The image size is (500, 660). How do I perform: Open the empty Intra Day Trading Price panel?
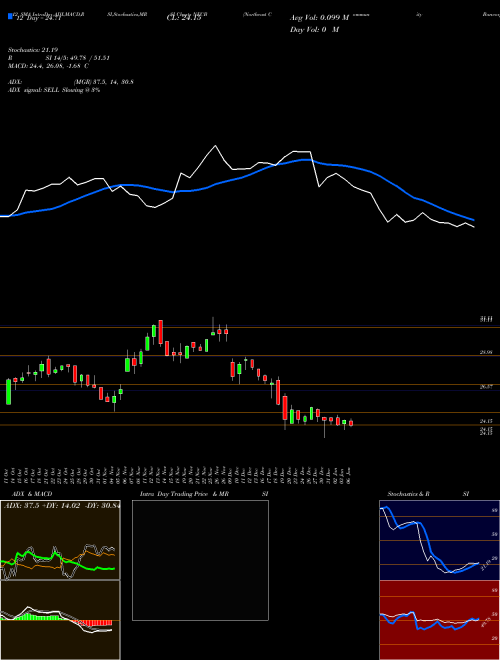200,560
